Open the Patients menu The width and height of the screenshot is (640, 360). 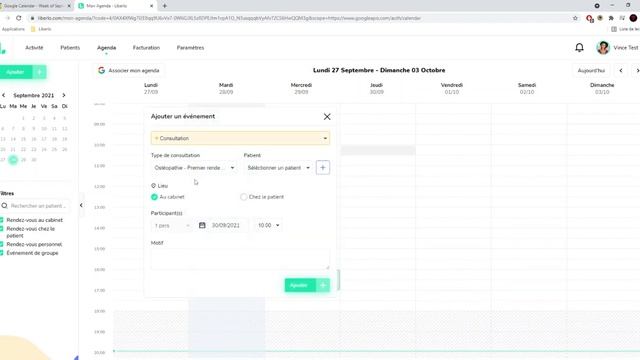tap(70, 48)
